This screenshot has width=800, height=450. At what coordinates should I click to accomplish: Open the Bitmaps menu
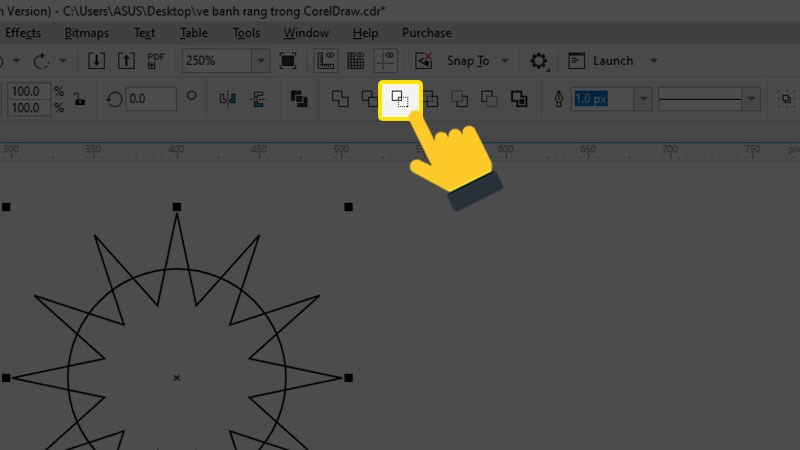coord(87,33)
